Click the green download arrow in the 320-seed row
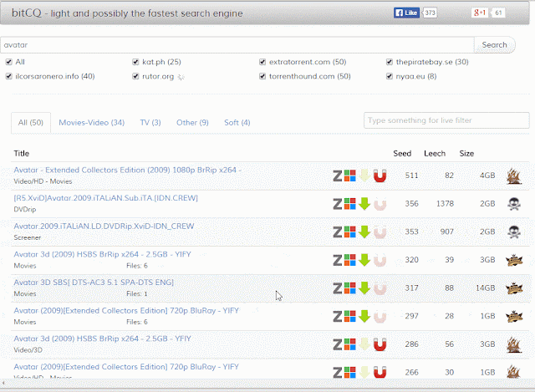Screen dimensions: 535x392 [364, 260]
